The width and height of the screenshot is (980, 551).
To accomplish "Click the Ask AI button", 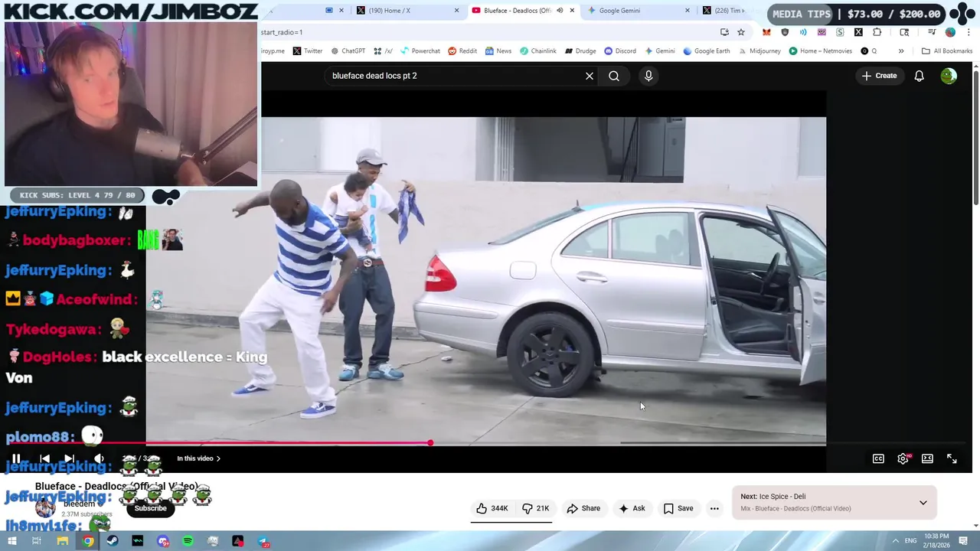I will (632, 508).
